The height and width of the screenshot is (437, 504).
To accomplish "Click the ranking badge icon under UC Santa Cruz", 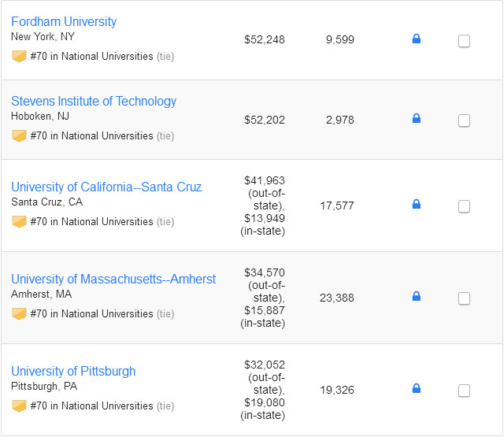I will 19,221.
